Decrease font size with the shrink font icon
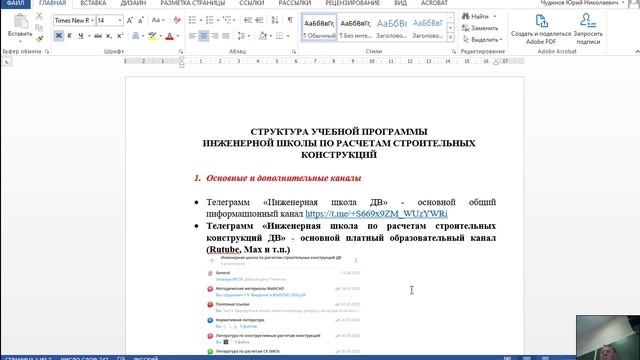 pyautogui.click(x=141, y=20)
